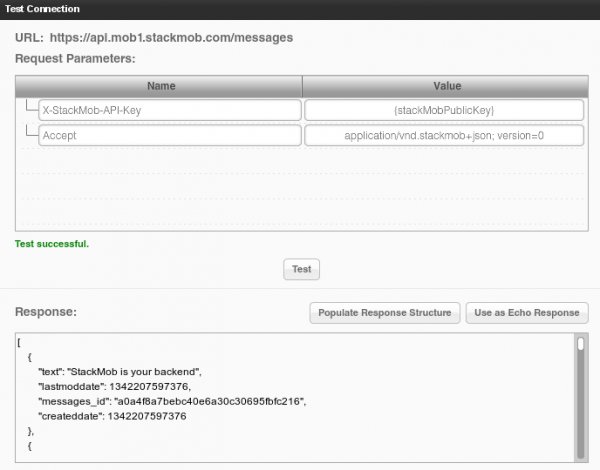
Task: Click the Request Parameters label
Action: (x=75, y=59)
